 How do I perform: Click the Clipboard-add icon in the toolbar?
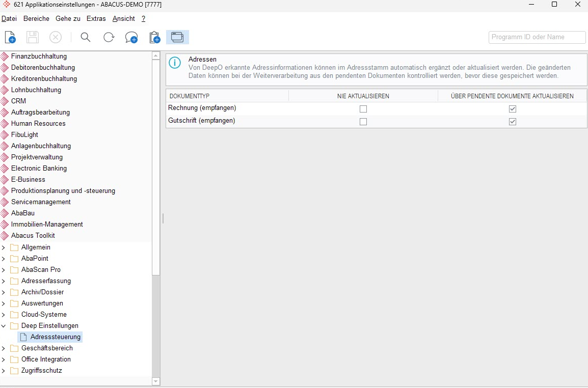[x=154, y=37]
